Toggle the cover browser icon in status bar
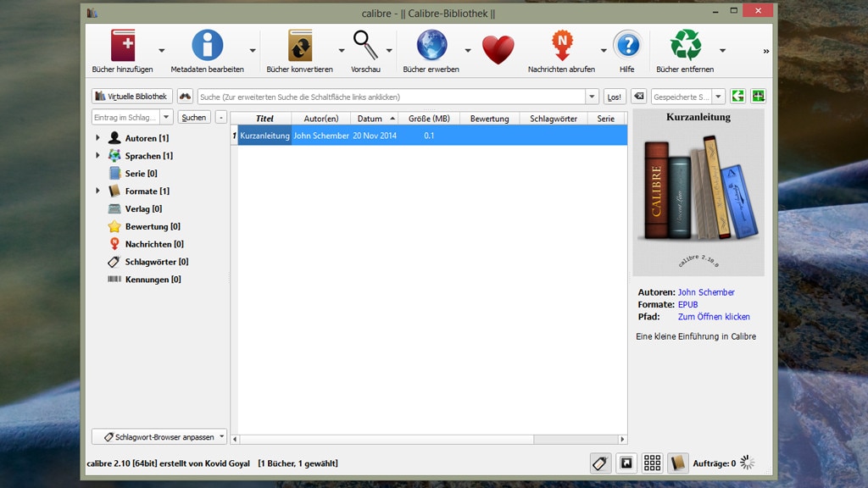Screen dimensions: 868x488 [x=626, y=463]
